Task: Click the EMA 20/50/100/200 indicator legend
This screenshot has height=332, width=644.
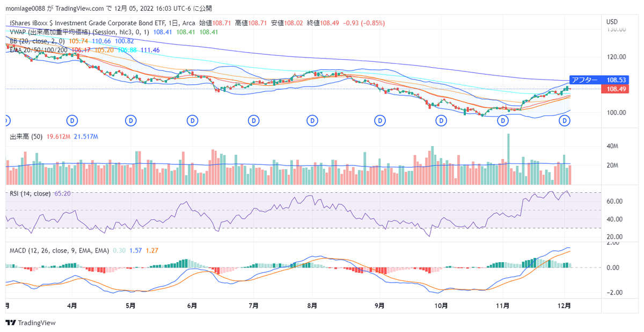Action: pos(39,49)
